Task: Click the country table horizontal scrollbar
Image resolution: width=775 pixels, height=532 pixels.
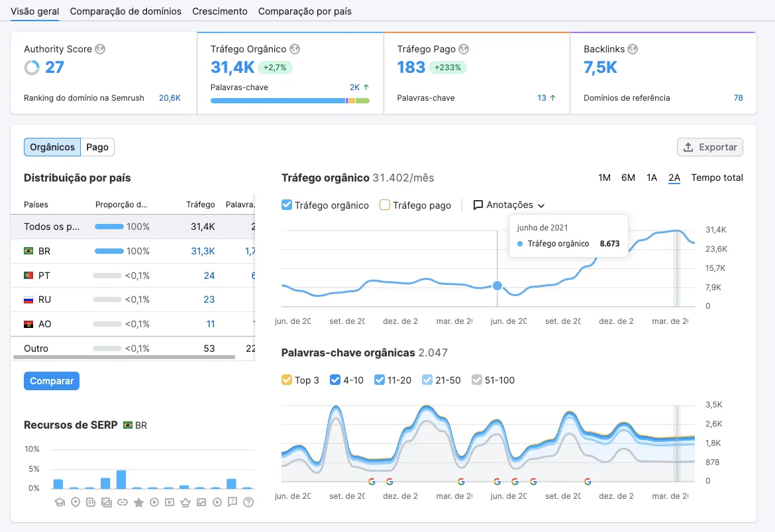Action: [124, 356]
